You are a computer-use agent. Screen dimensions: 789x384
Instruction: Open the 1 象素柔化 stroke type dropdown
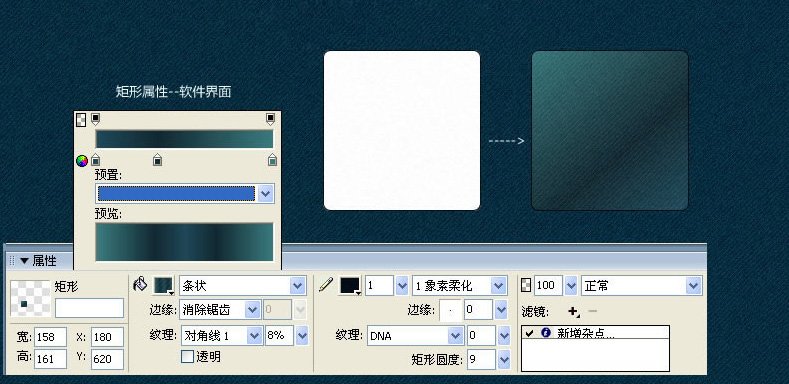pyautogui.click(x=499, y=286)
